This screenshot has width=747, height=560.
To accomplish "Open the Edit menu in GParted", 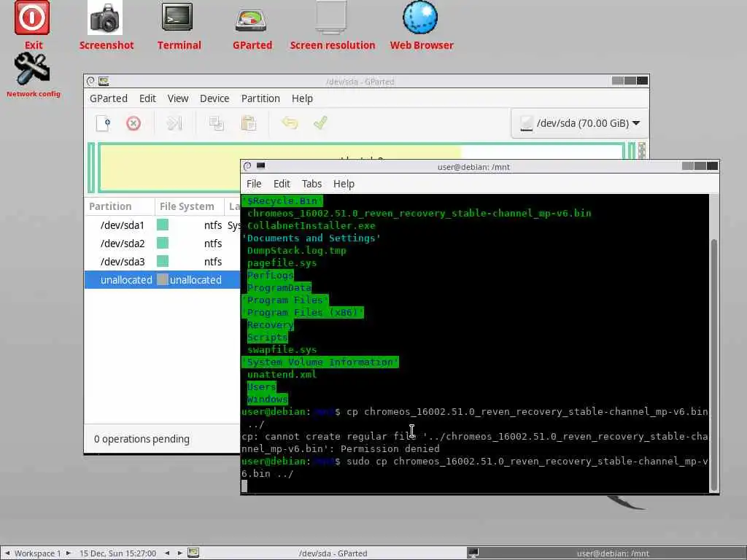I will coord(147,98).
